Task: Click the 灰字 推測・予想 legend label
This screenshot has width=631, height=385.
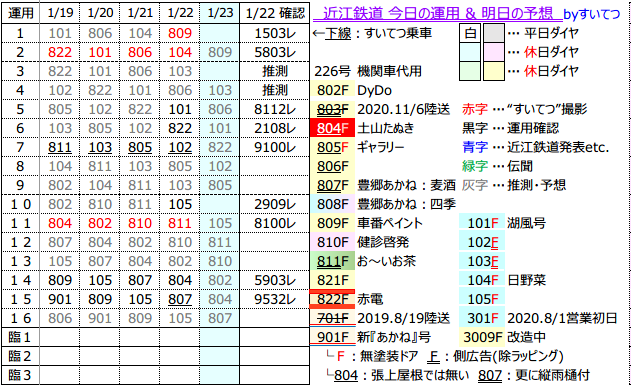Action: coord(514,185)
